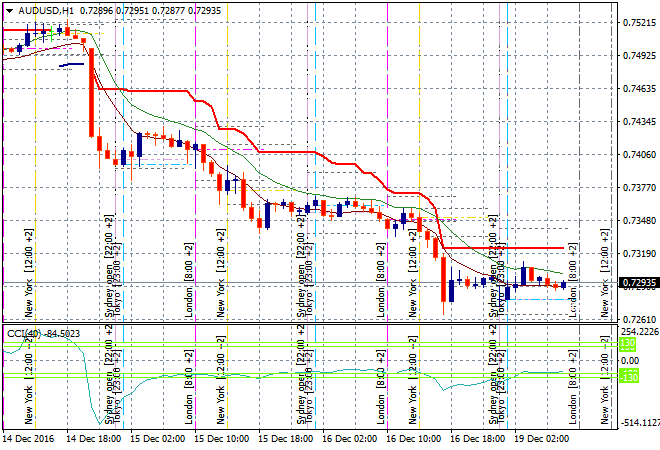Screen dimensions: 660x450
Task: Click the current price label 0.72935
Action: click(639, 282)
